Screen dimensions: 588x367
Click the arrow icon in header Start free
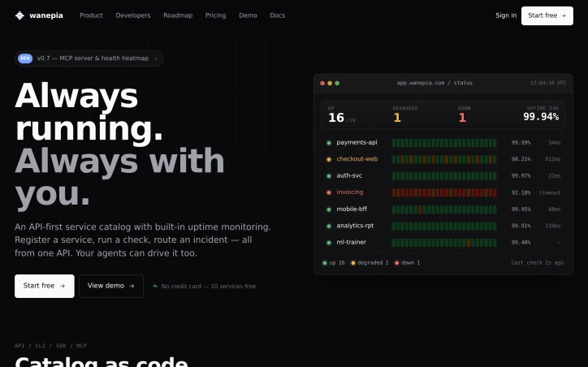tap(564, 15)
